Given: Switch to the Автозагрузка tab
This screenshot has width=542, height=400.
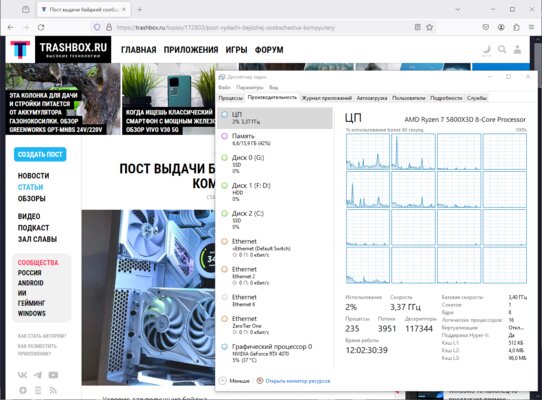Looking at the screenshot, I should pos(372,98).
